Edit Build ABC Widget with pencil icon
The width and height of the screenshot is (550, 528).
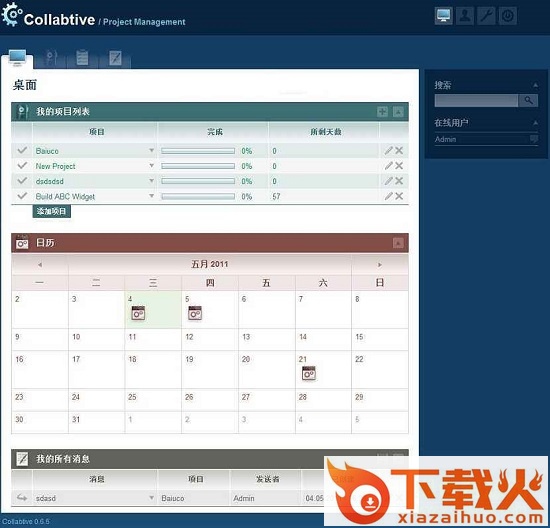pyautogui.click(x=389, y=196)
